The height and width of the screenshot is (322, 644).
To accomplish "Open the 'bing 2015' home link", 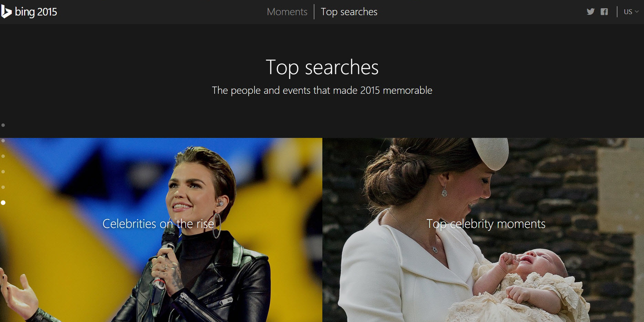I will click(x=36, y=12).
